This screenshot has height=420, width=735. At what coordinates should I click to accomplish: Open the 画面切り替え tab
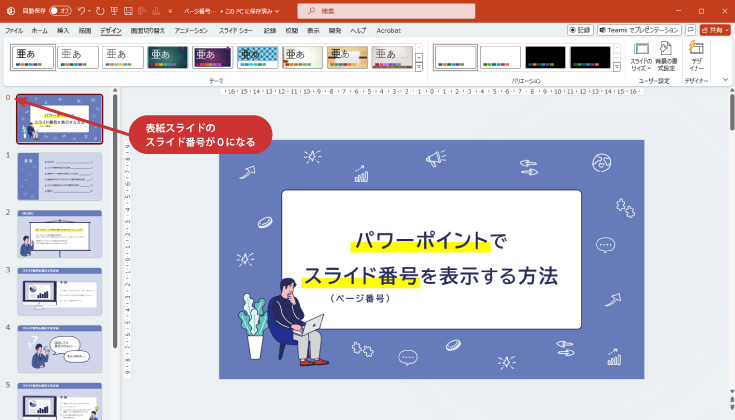(x=148, y=30)
